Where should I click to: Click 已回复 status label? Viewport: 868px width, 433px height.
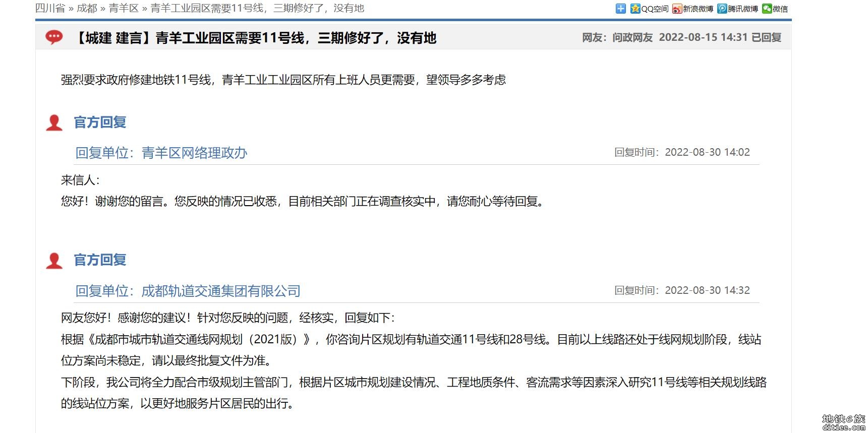pyautogui.click(x=766, y=37)
